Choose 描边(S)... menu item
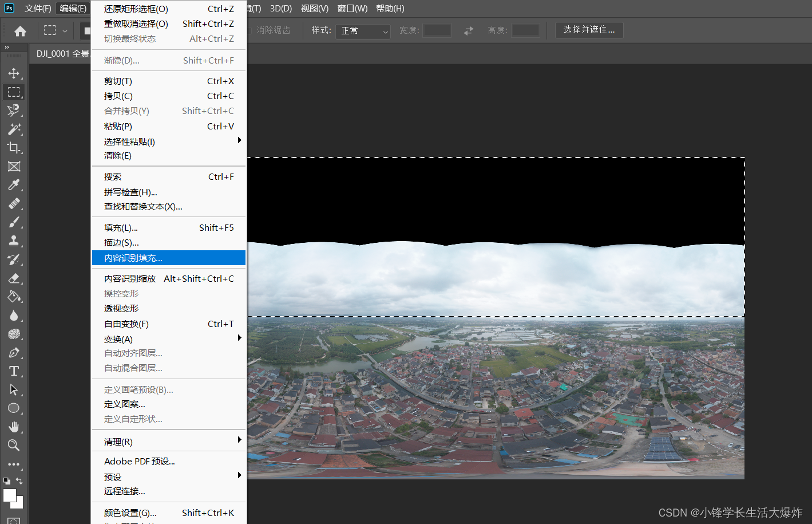 169,243
